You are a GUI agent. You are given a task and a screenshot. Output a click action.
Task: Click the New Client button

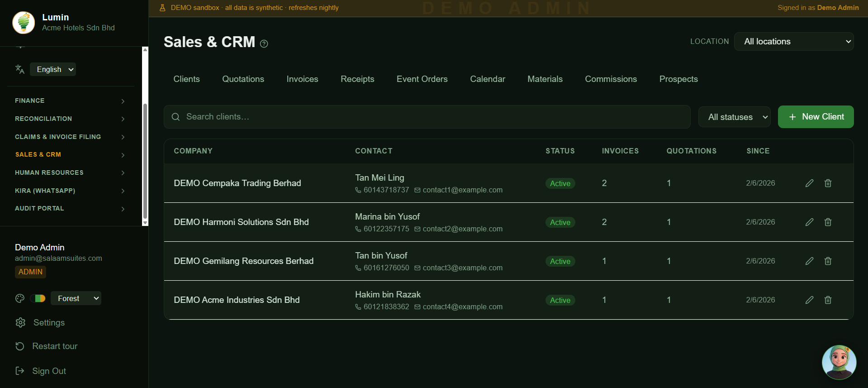[816, 117]
